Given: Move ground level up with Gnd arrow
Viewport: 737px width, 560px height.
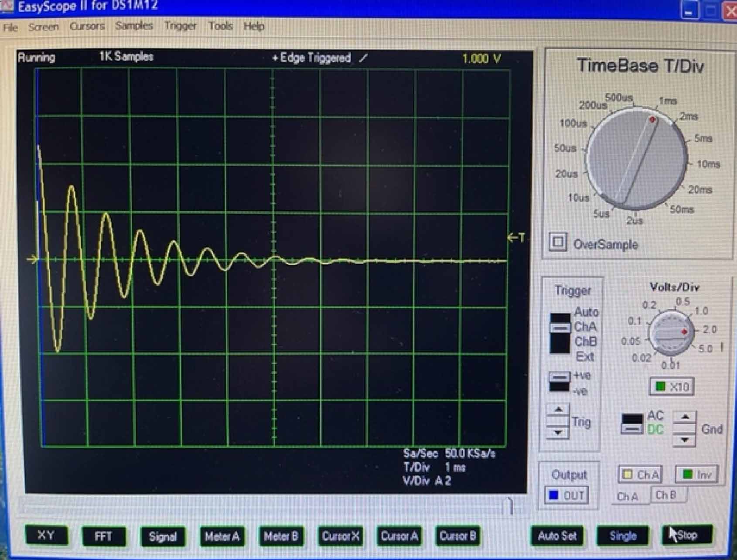Looking at the screenshot, I should coord(685,417).
